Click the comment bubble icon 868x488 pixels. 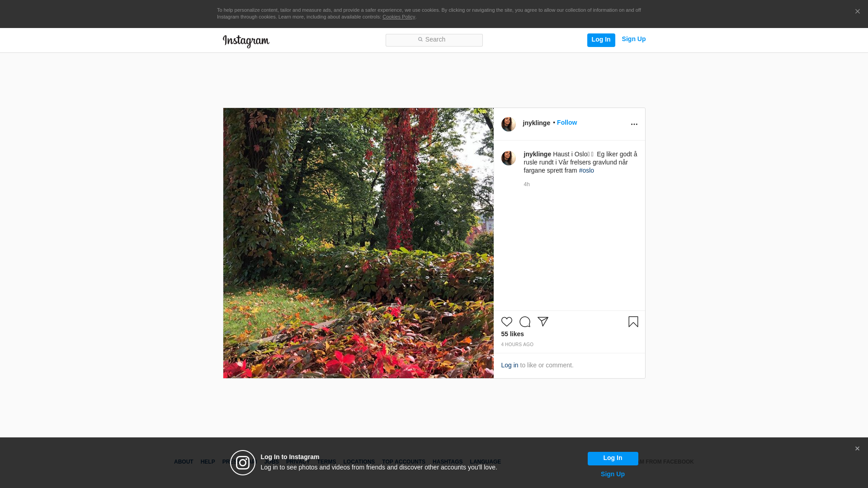(x=524, y=322)
